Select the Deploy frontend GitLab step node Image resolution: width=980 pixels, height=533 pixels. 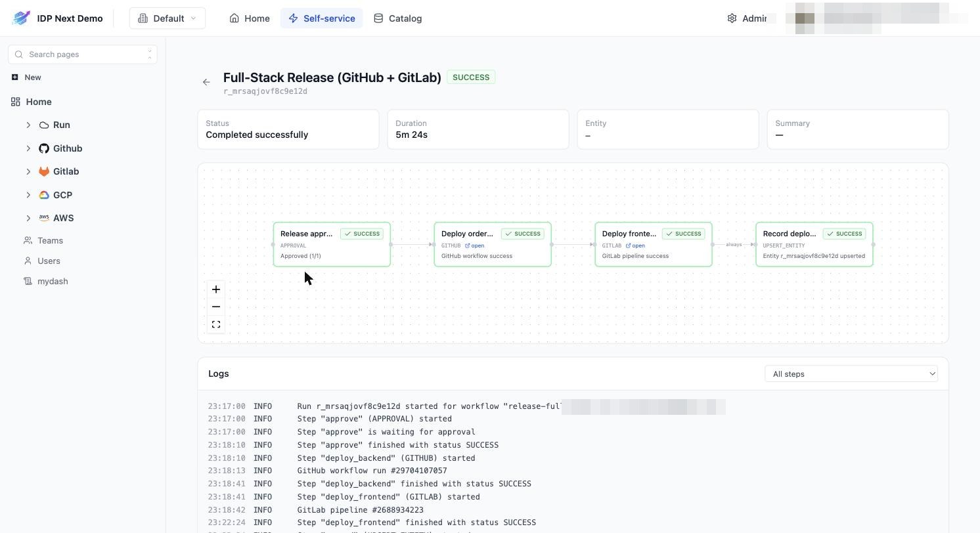[x=654, y=245]
